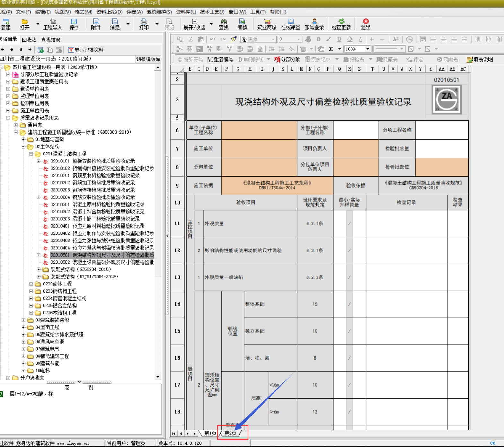Click the NO 重新编号 button
This screenshot has height=447, width=504.
(x=220, y=59)
